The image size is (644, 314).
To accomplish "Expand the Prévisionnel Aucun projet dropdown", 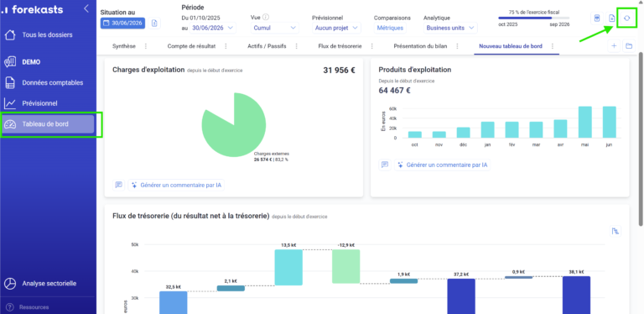I will coord(336,28).
